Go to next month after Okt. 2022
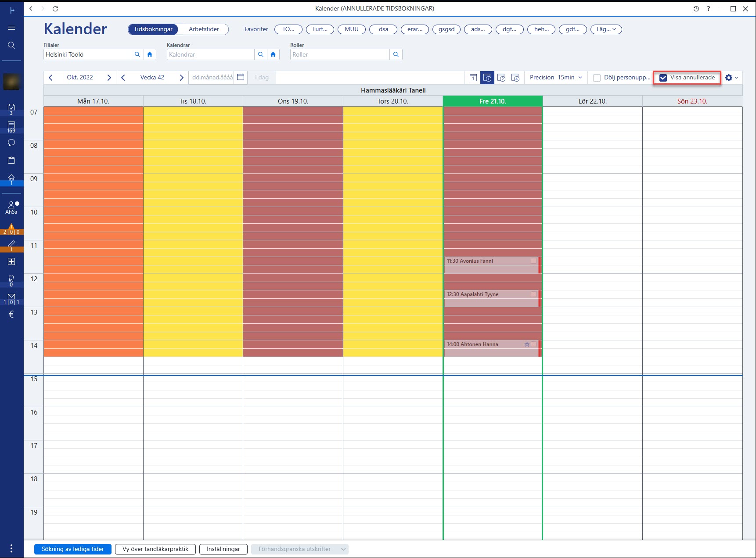Screen dimensions: 756x558 click(x=109, y=78)
